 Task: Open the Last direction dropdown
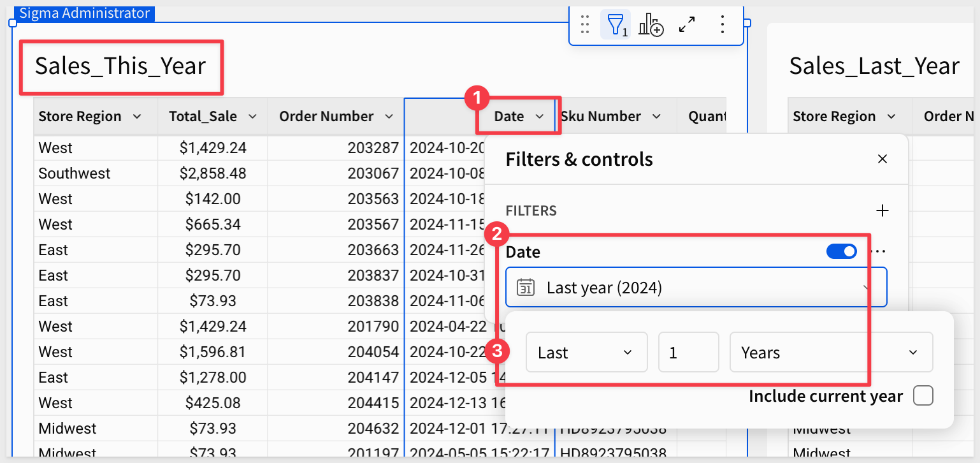(x=586, y=353)
